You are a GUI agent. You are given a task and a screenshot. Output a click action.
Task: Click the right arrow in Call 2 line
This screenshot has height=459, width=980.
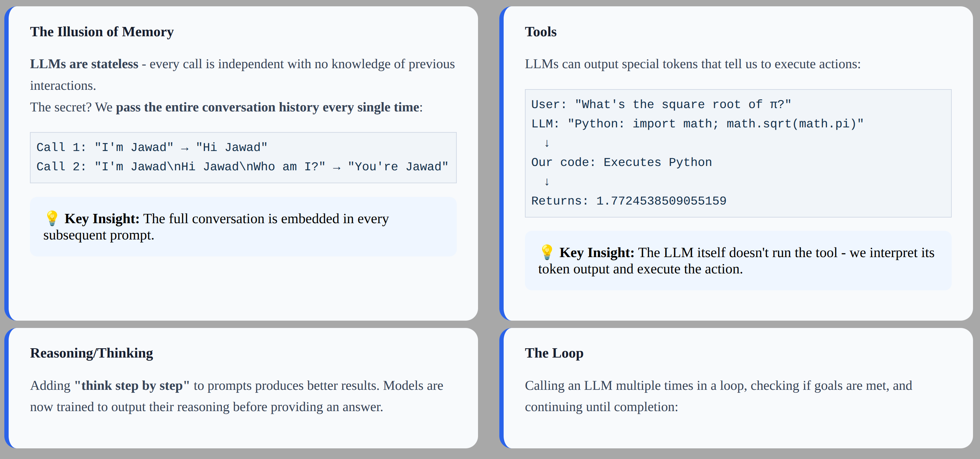point(336,167)
